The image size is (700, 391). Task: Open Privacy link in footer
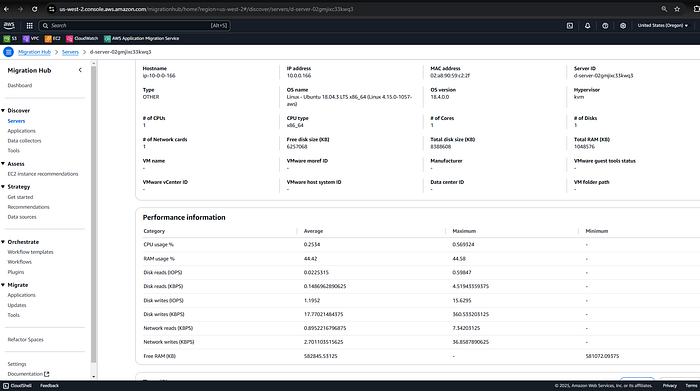670,386
